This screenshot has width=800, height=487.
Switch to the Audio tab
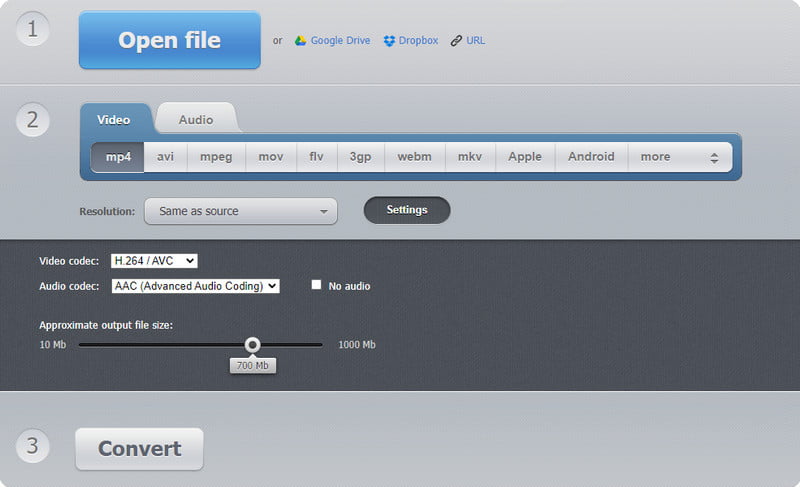(196, 120)
